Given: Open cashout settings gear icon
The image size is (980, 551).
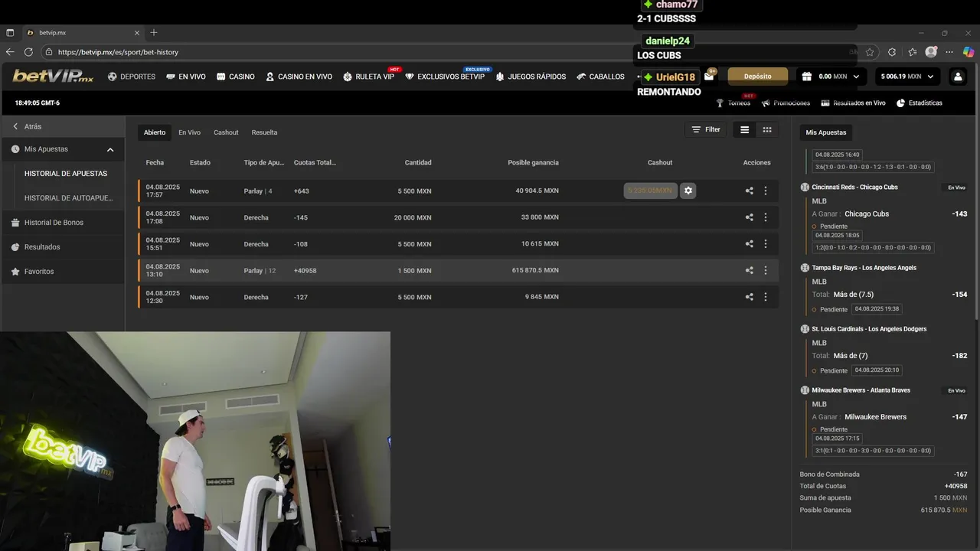Looking at the screenshot, I should coord(688,191).
